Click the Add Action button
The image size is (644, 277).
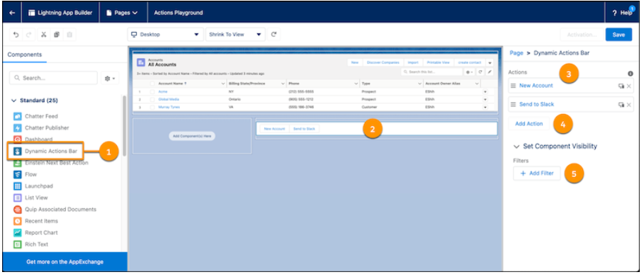click(x=529, y=124)
